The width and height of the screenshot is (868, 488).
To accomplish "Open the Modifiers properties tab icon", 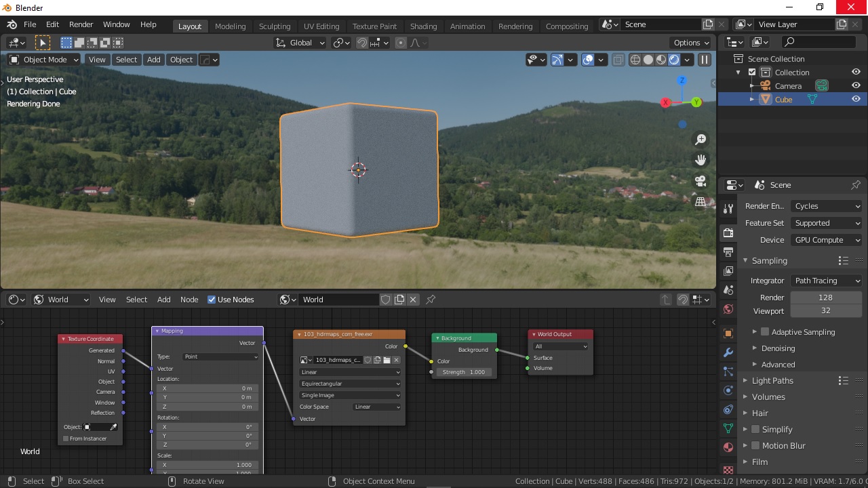I will [728, 352].
